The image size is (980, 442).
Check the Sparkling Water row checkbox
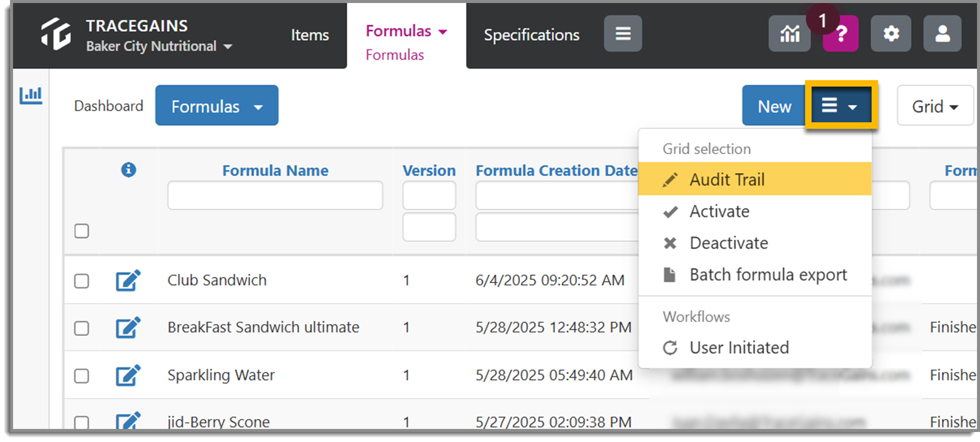[x=82, y=376]
